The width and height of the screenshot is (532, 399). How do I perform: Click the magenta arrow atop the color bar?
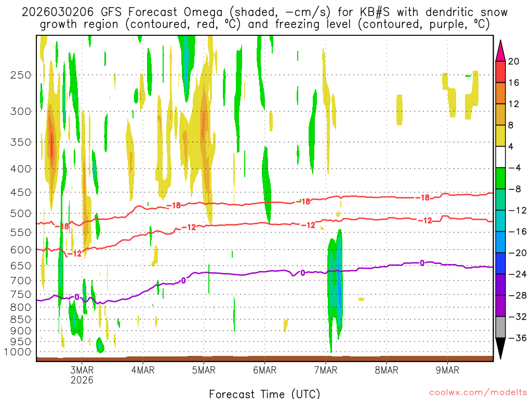point(500,50)
